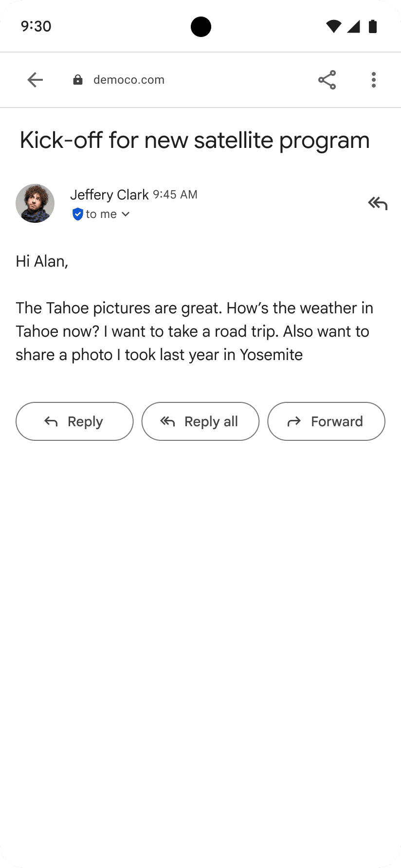
Task: Tap the Wi-Fi icon in the status bar
Action: [x=333, y=26]
